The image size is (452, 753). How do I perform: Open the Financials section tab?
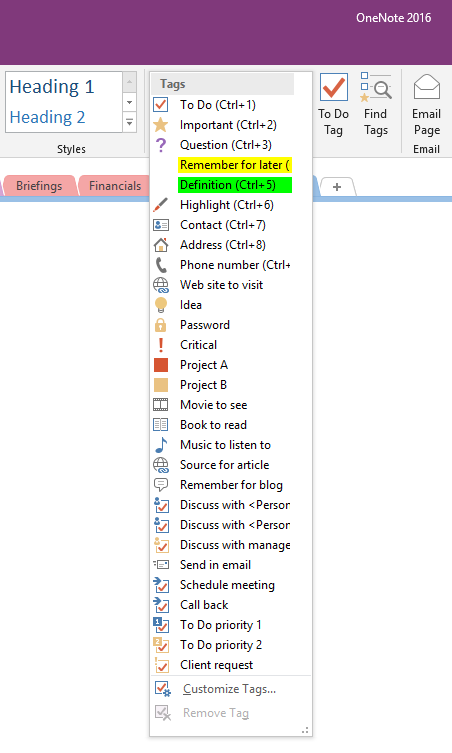coord(115,186)
